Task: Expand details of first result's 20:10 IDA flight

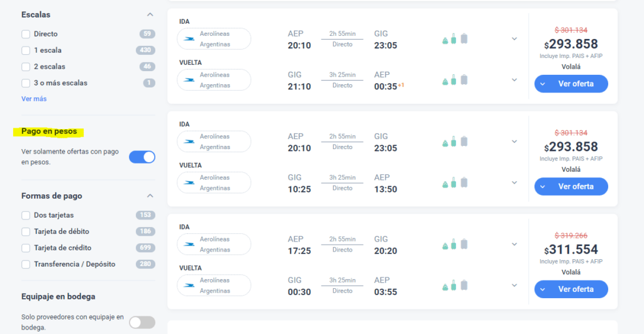Action: 514,39
